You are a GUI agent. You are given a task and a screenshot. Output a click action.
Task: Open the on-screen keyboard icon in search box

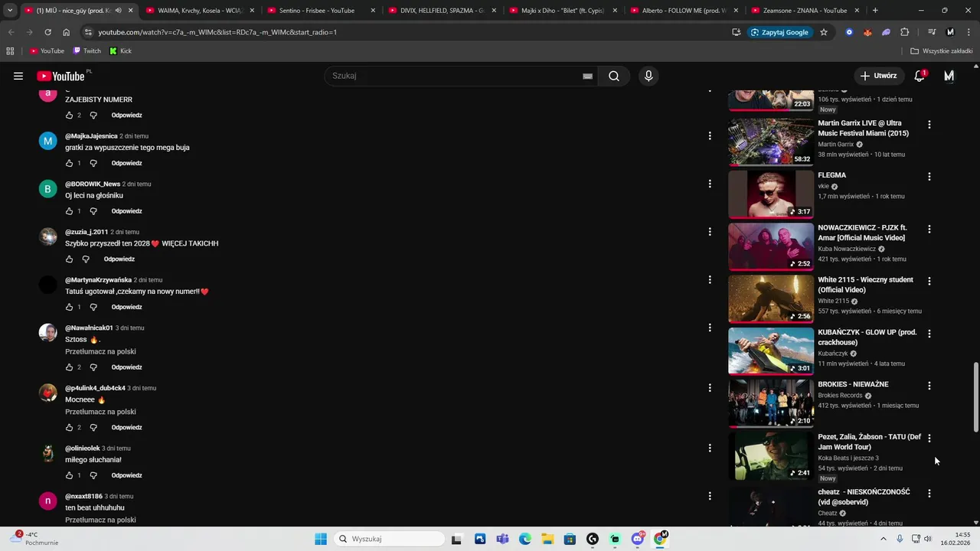click(587, 76)
